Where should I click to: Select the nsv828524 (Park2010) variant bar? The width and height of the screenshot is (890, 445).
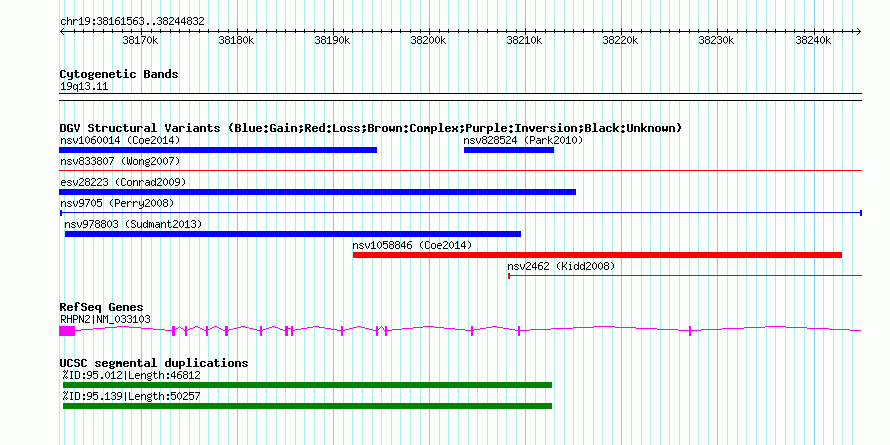coord(509,150)
